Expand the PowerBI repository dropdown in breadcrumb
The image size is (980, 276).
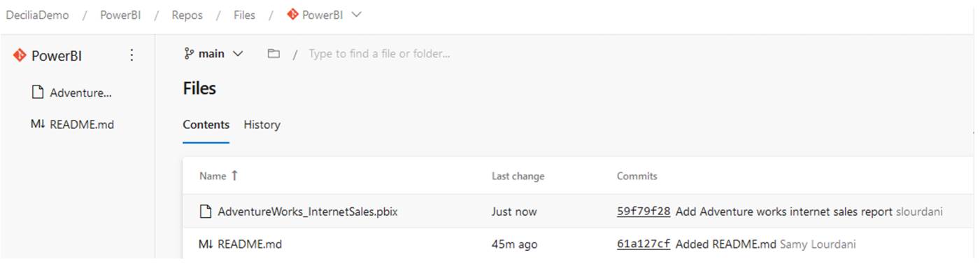(355, 15)
